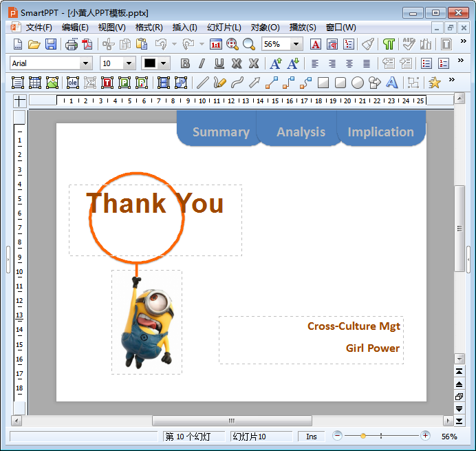Click the horizontal scrollbar thumb

(x=232, y=420)
